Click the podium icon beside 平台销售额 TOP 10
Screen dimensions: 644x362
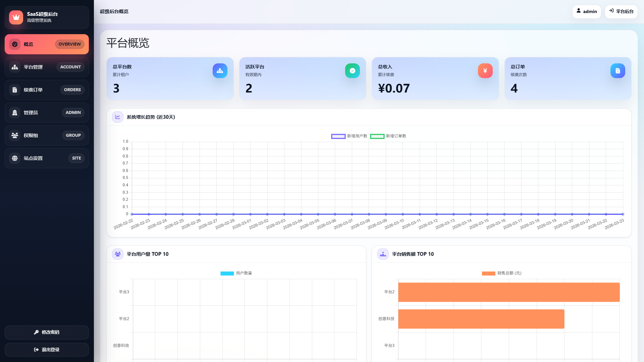click(x=383, y=254)
